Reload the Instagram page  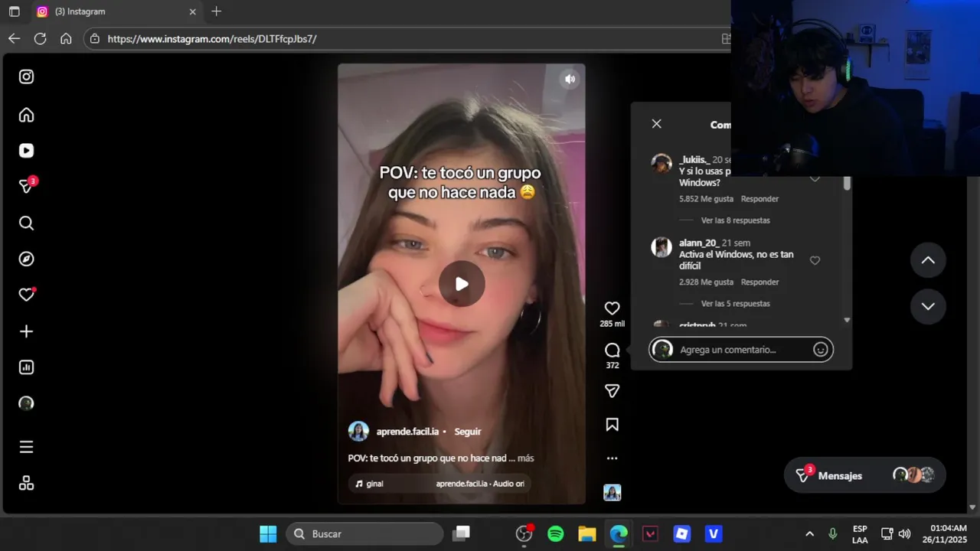click(x=40, y=38)
